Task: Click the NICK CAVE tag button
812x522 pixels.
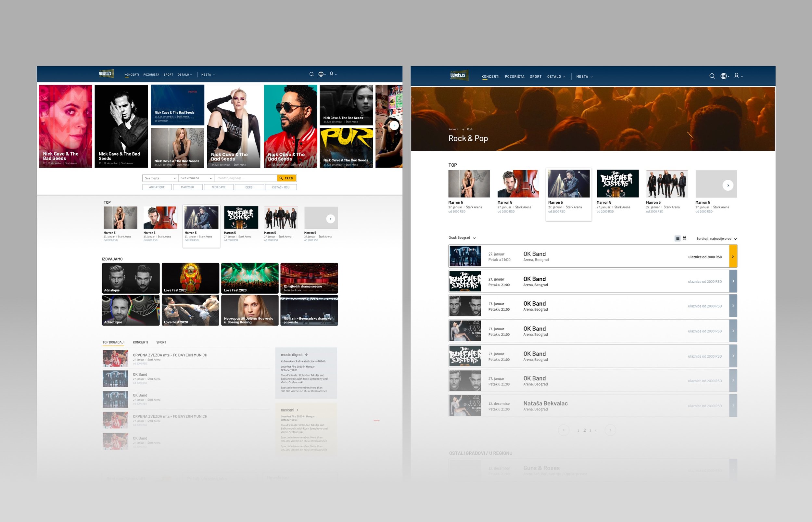Action: pos(219,187)
